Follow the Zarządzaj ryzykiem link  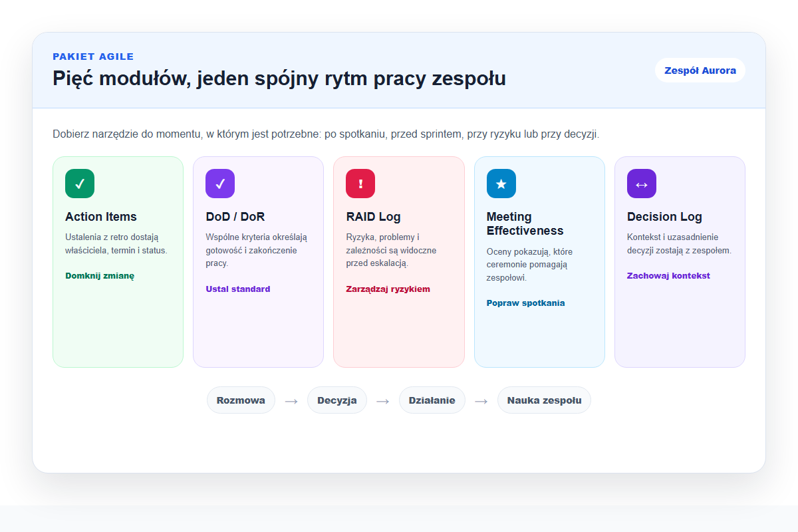click(388, 289)
